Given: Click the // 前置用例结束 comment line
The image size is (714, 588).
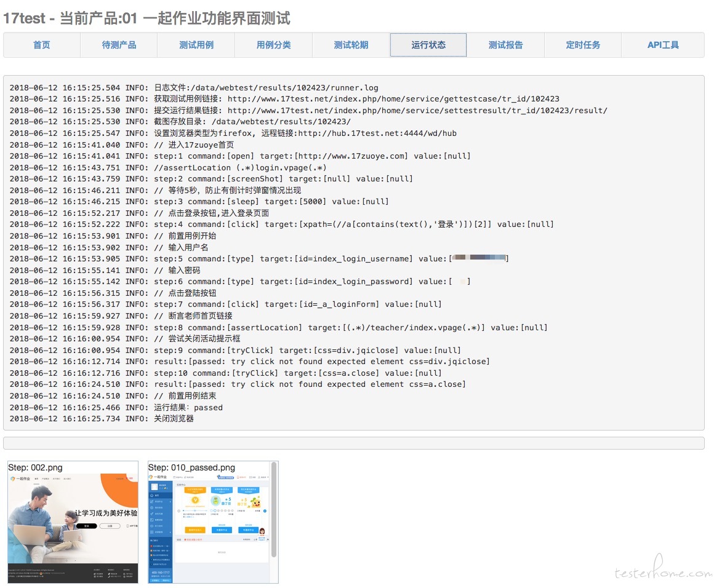Looking at the screenshot, I should (x=113, y=396).
